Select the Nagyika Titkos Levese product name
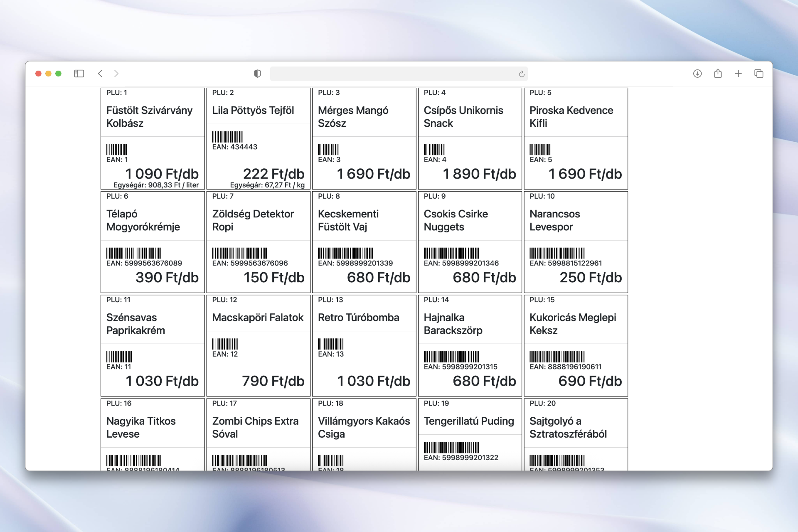798x532 pixels. click(141, 427)
